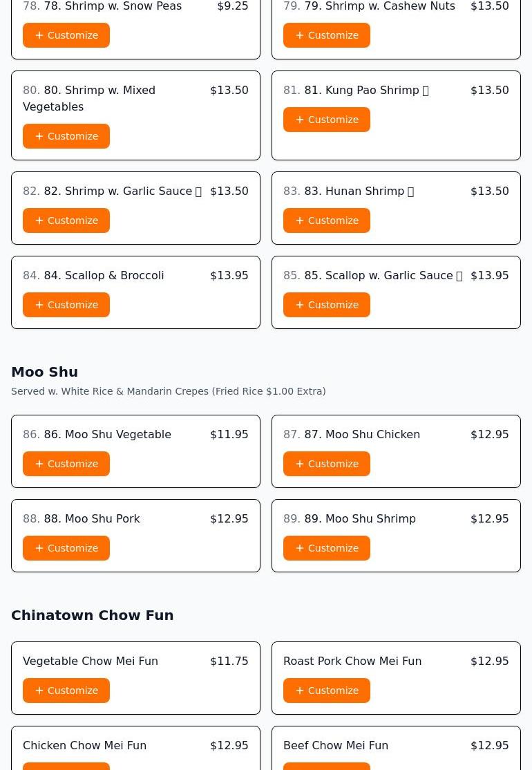The height and width of the screenshot is (770, 532).
Task: Click the spicy icon next to Hunan Shrimp
Action: tap(411, 191)
